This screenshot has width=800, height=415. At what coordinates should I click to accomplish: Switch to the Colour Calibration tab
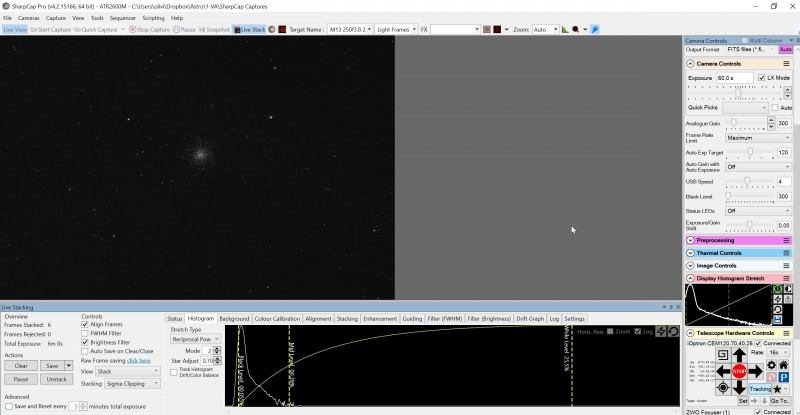point(277,319)
